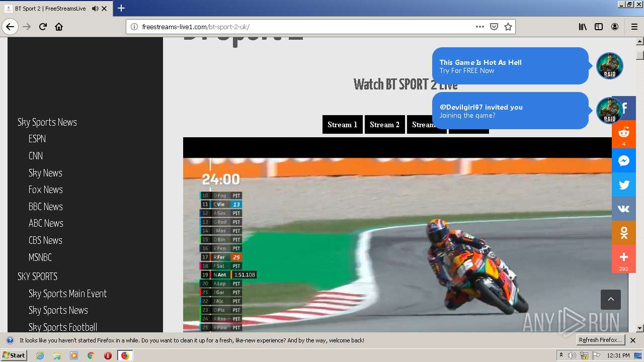Open the Devilgirl97 invited you notification
Screen dimensions: 644x362
click(510, 111)
